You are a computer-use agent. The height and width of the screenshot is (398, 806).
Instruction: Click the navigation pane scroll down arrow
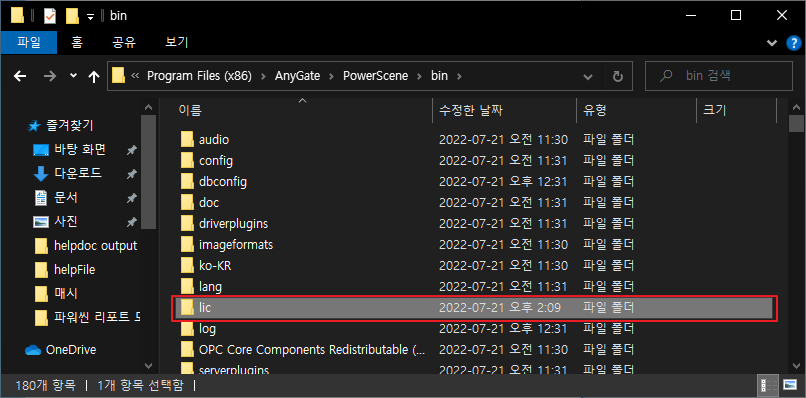click(148, 365)
